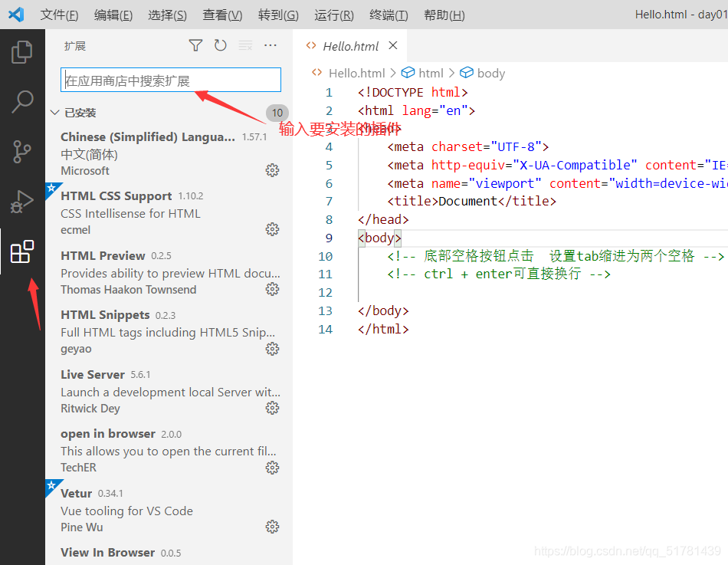Click the 扩展 panel title
This screenshot has height=565, width=728.
click(x=75, y=46)
